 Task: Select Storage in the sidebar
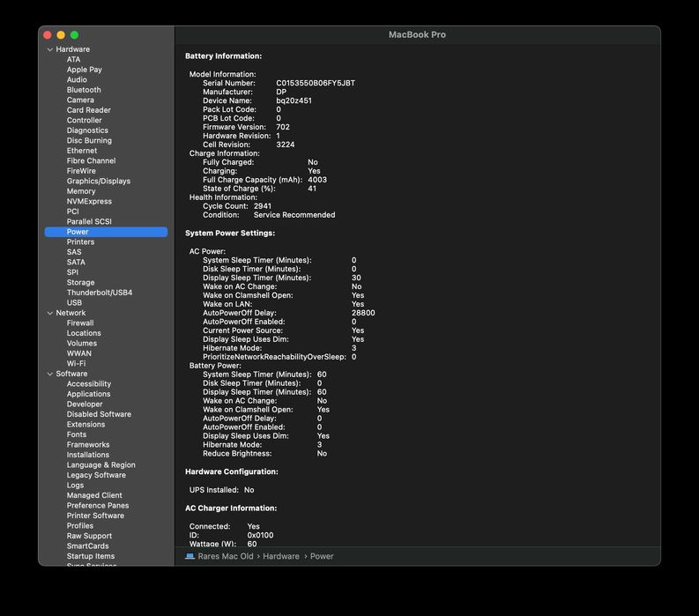80,282
